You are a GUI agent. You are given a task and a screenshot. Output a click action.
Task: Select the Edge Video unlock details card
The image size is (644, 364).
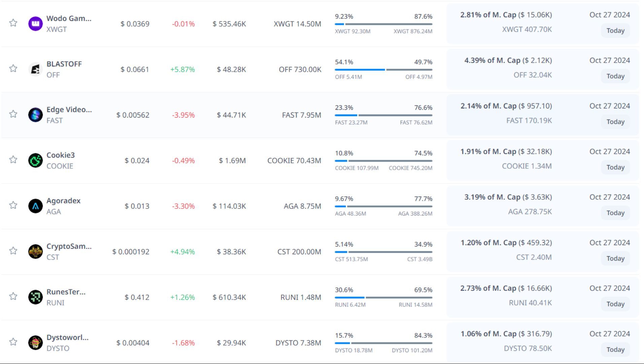[542, 115]
